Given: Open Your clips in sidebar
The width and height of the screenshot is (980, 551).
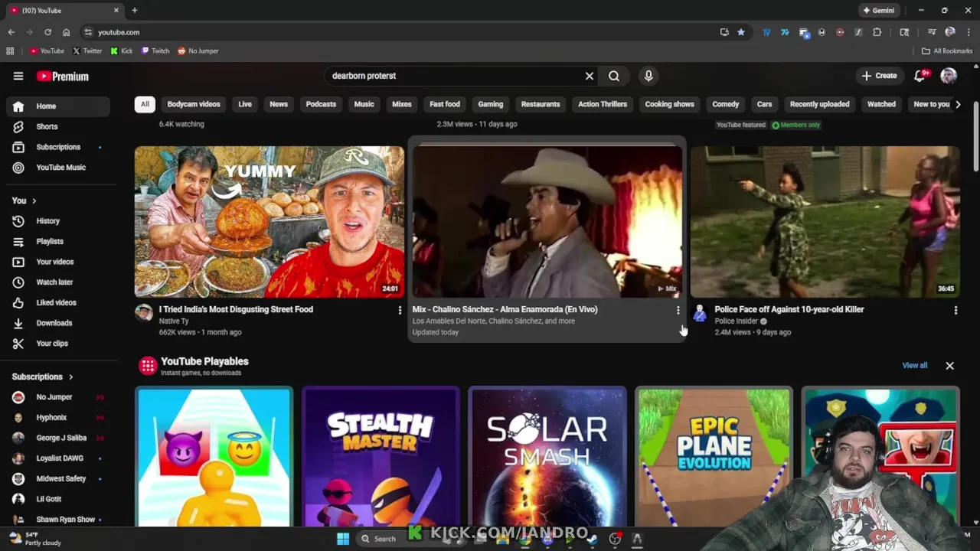Looking at the screenshot, I should click(x=58, y=343).
